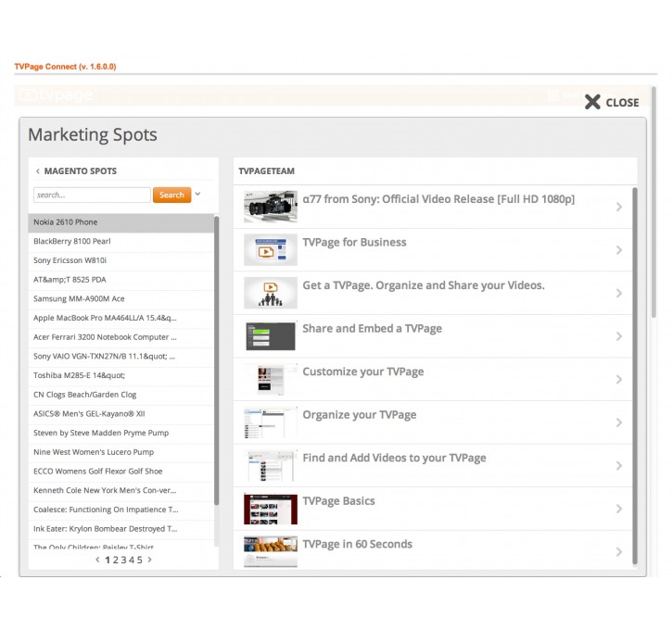Image resolution: width=672 pixels, height=630 pixels.
Task: Click Get a TVPage video thumbnail
Action: coord(271,293)
